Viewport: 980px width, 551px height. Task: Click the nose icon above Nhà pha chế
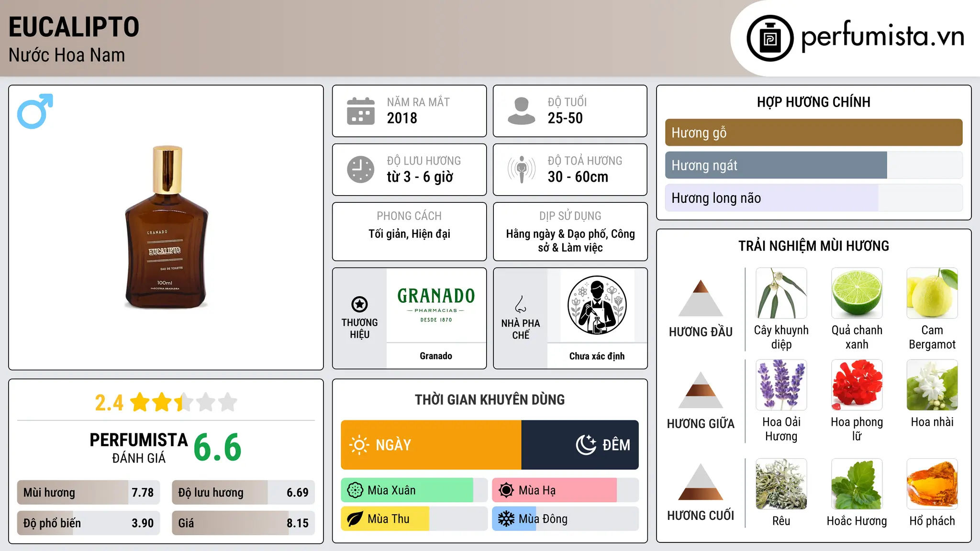[521, 304]
